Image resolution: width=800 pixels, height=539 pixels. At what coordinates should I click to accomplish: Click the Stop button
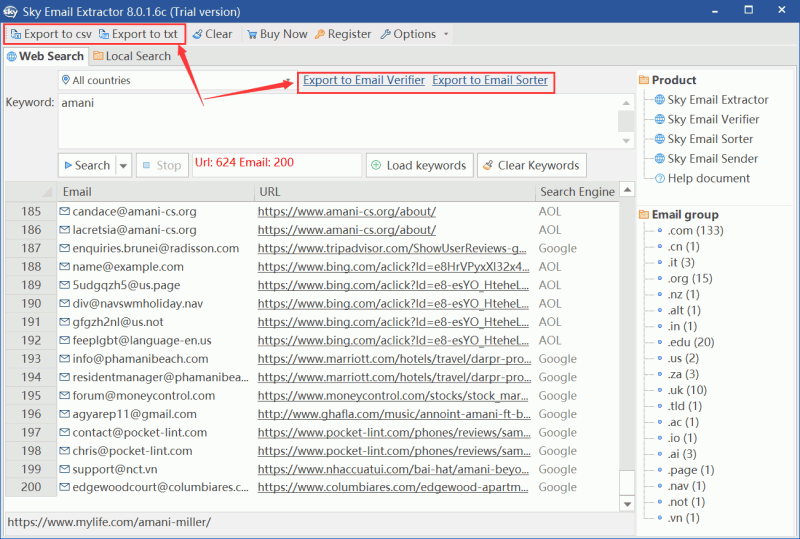(x=162, y=165)
